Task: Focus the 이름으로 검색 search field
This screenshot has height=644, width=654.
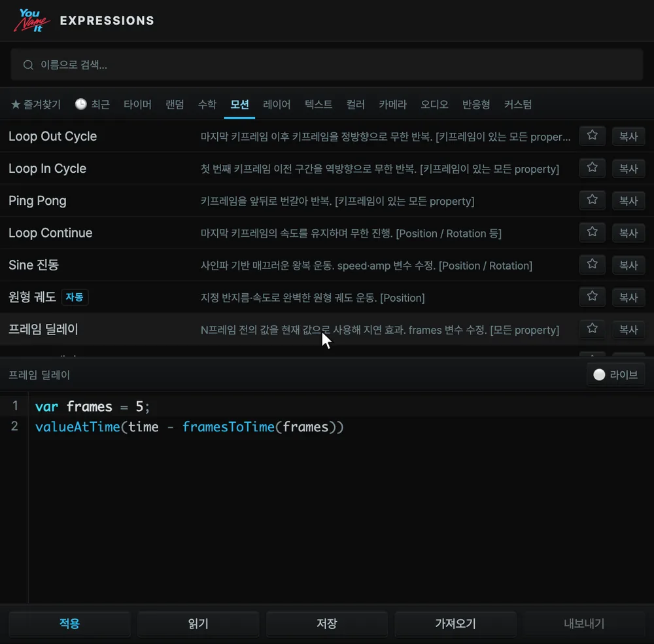Action: click(326, 65)
